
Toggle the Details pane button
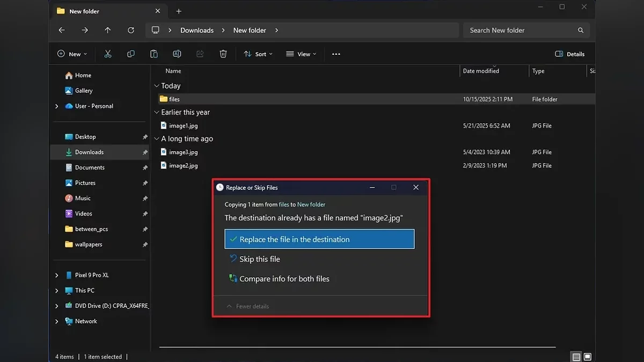click(x=570, y=54)
